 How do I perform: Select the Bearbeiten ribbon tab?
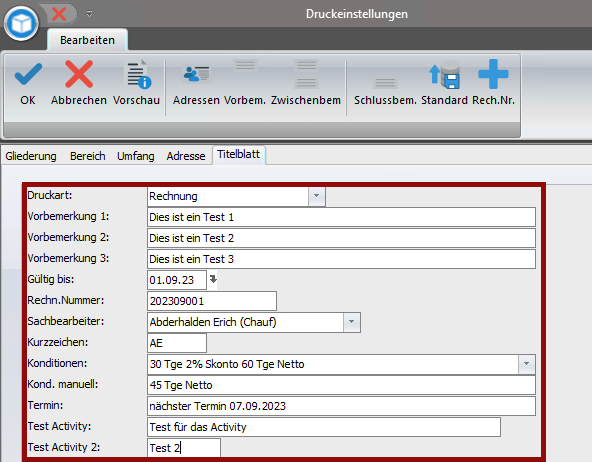click(x=87, y=40)
